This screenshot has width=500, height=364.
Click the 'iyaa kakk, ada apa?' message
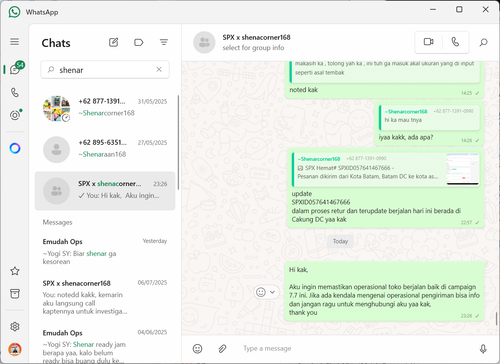pos(406,137)
